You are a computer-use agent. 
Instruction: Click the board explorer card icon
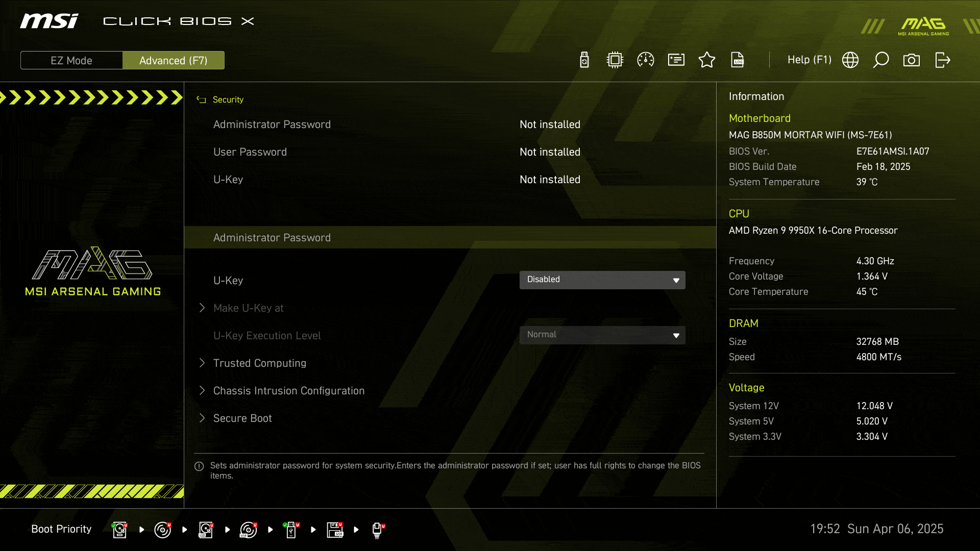pos(676,60)
